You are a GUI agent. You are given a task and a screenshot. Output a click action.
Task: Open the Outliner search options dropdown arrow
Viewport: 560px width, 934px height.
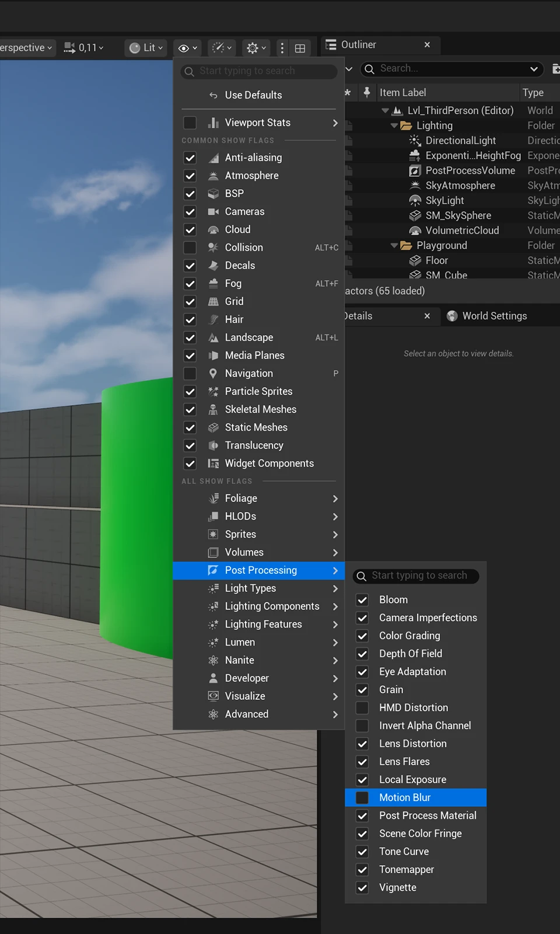(x=534, y=69)
